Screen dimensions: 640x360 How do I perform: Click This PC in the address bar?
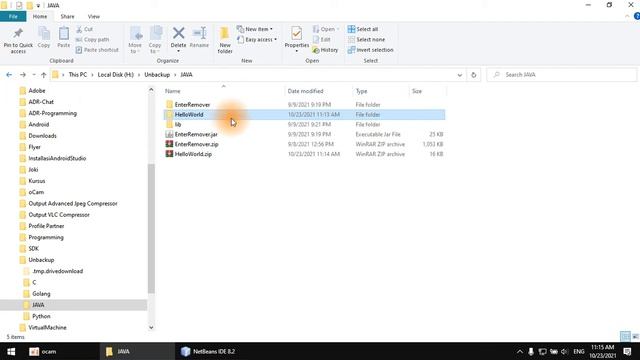point(78,75)
